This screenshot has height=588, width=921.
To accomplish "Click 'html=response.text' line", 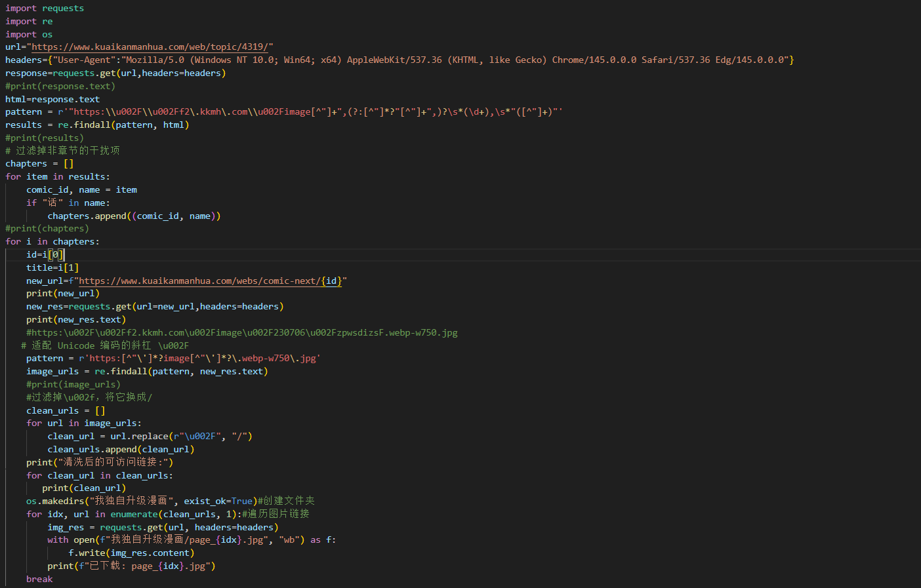I will click(x=52, y=100).
